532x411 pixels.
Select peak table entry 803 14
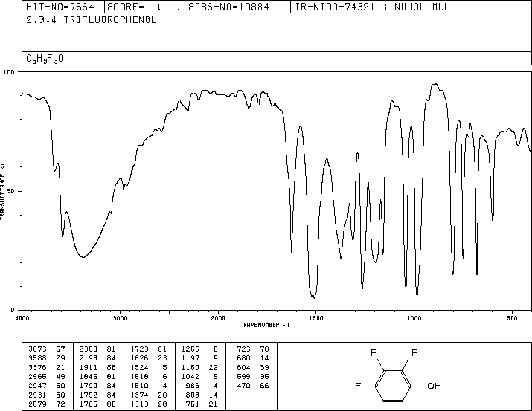click(x=202, y=395)
